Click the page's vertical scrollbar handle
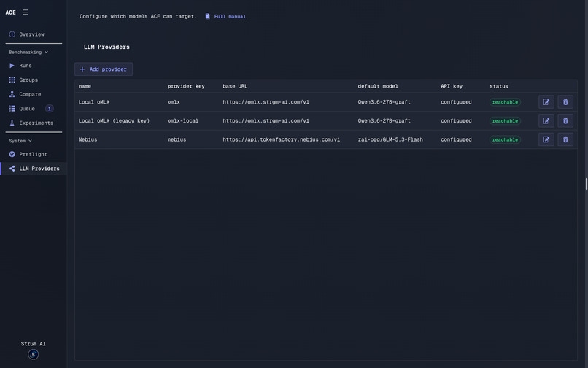Image resolution: width=588 pixels, height=368 pixels. click(586, 184)
